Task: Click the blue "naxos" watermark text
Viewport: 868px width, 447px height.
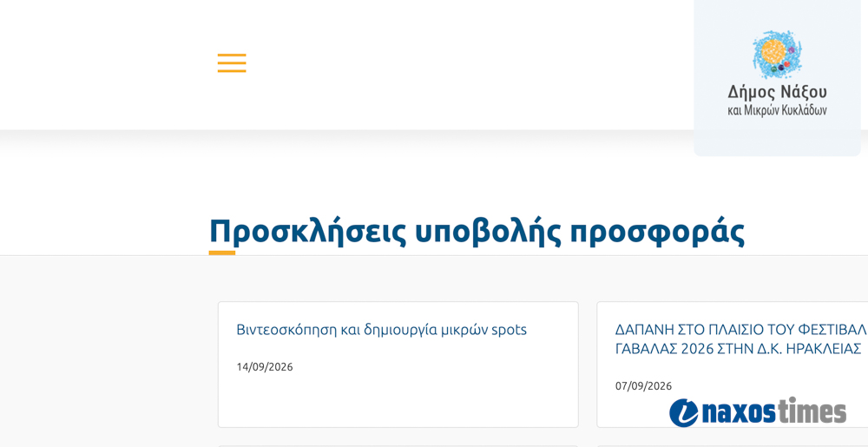Action: click(x=739, y=413)
